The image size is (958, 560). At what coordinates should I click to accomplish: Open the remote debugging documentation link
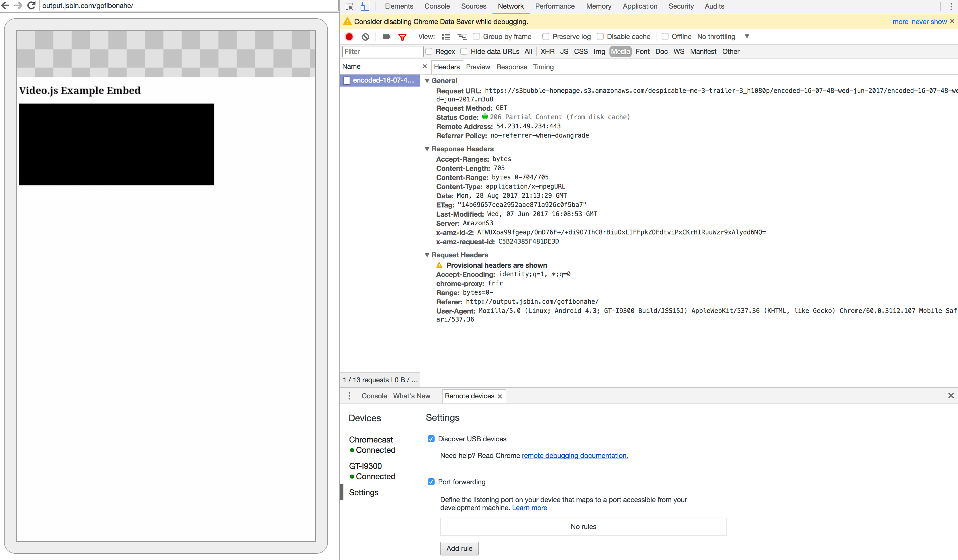coord(574,455)
